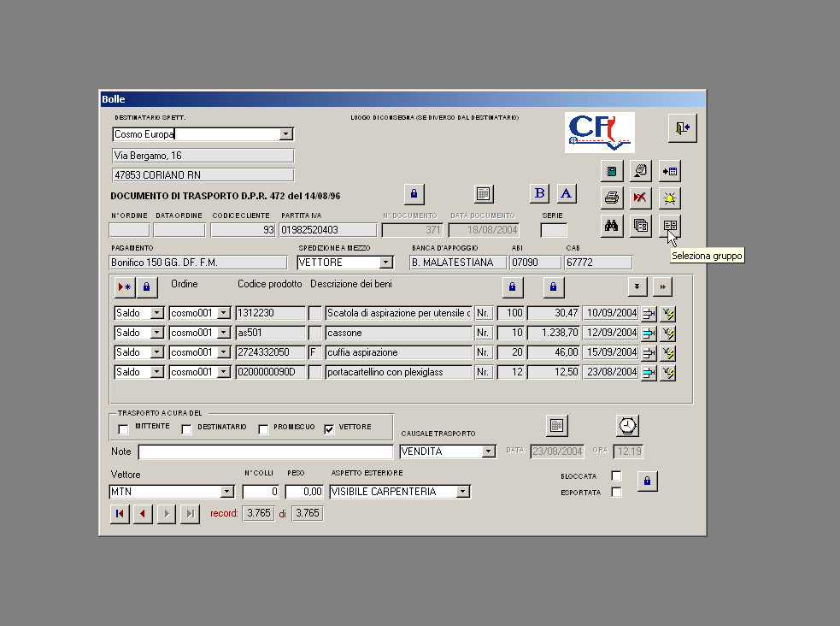Viewport: 840px width, 626px height.
Task: Click the notepad preview icon button
Action: click(640, 172)
